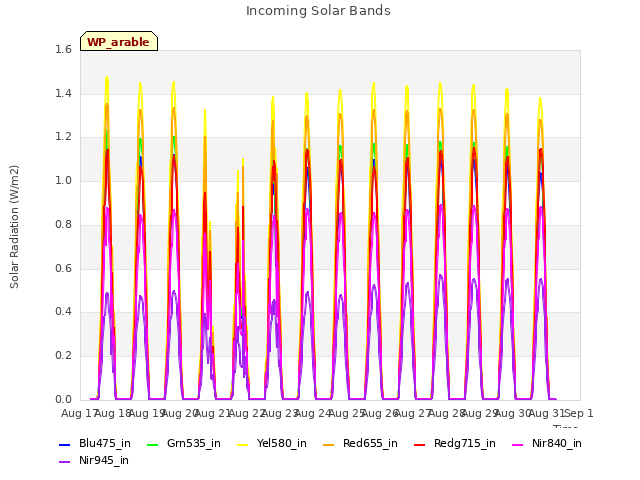Click the 1.4 y-axis tick label

63,94
